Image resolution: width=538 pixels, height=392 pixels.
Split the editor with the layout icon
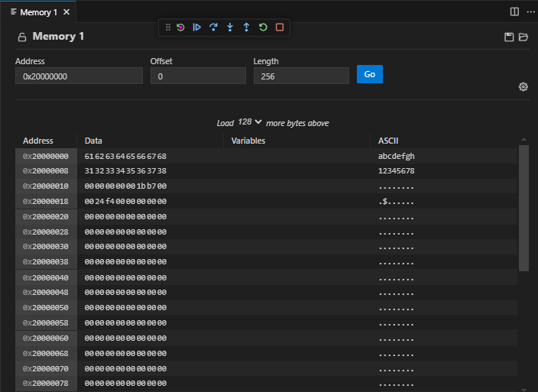point(514,12)
